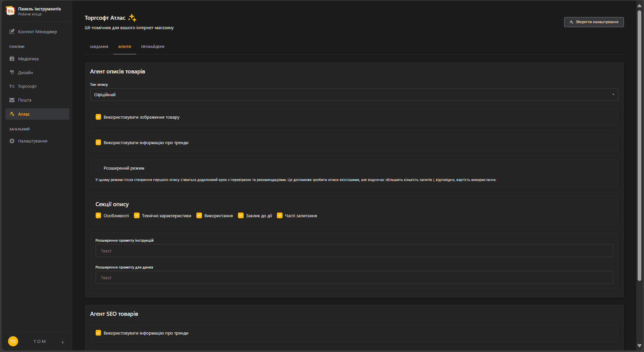644x352 pixels.
Task: Disable product image usage checkbox
Action: coord(98,117)
